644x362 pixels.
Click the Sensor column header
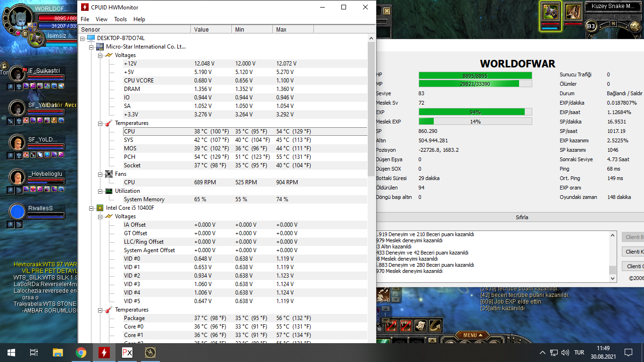tap(134, 30)
